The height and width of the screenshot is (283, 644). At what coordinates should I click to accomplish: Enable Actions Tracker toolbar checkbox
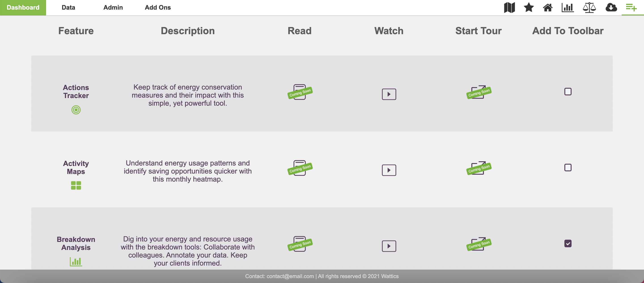click(x=568, y=92)
